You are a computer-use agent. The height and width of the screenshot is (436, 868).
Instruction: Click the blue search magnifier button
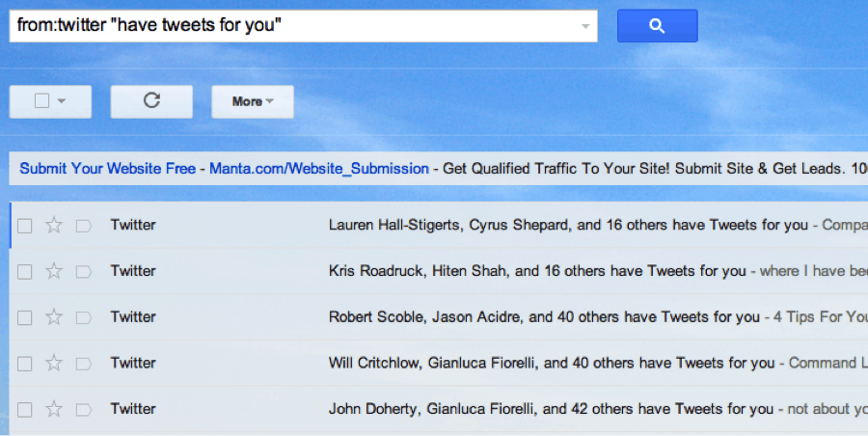point(657,25)
